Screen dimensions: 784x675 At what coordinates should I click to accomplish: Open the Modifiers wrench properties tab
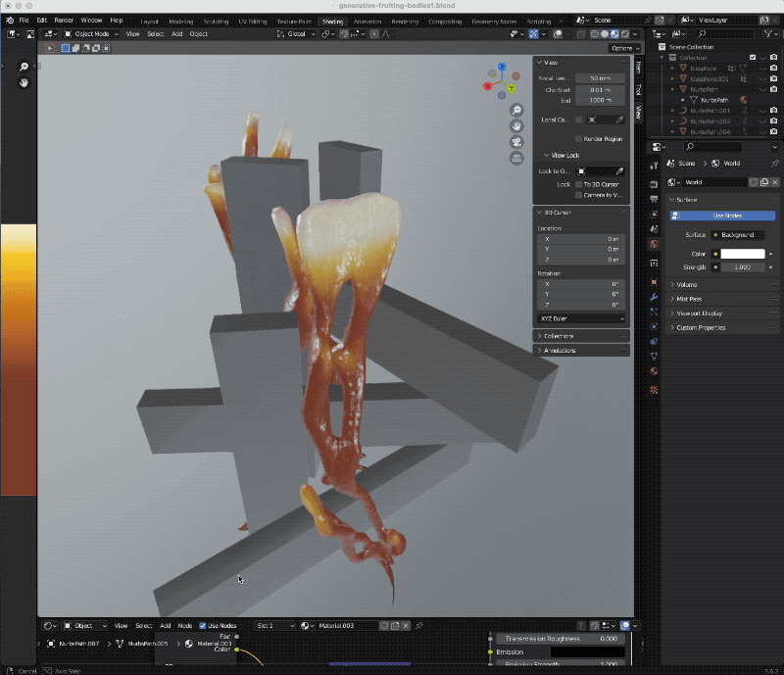[x=654, y=297]
